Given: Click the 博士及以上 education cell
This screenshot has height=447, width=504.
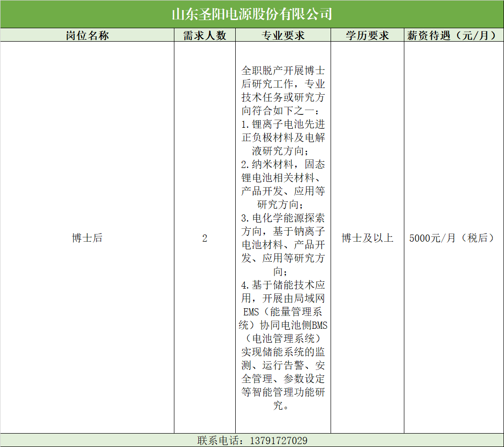Looking at the screenshot, I should point(367,238).
